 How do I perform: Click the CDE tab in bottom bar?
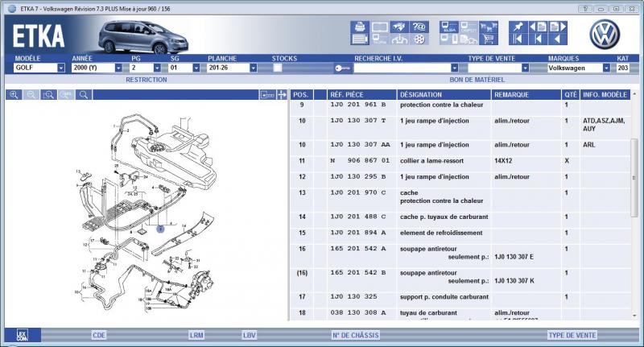(x=99, y=335)
